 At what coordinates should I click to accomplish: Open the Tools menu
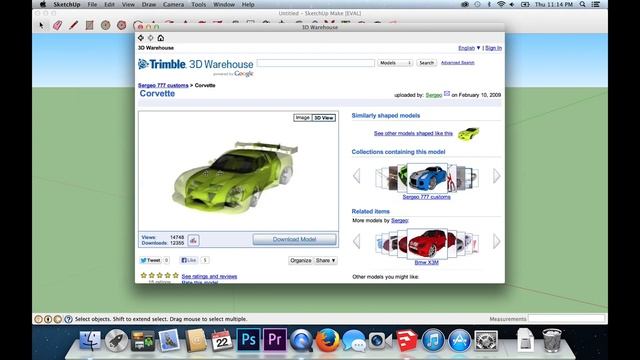coord(199,4)
